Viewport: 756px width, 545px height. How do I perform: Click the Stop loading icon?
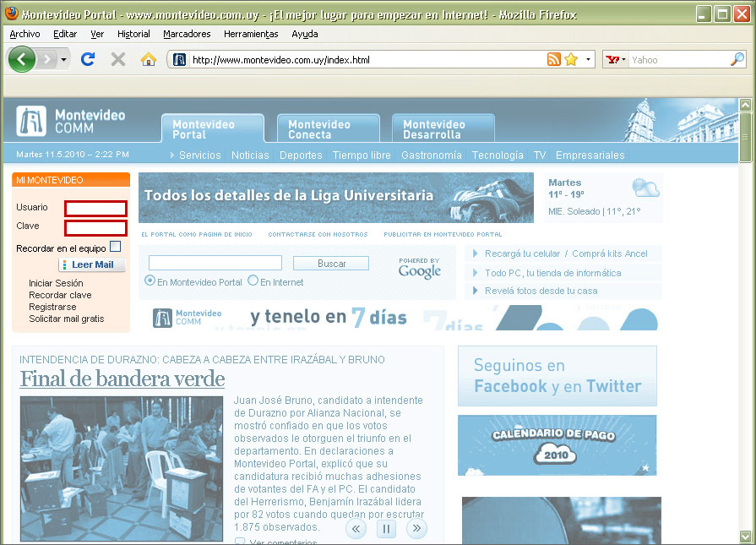pyautogui.click(x=118, y=60)
